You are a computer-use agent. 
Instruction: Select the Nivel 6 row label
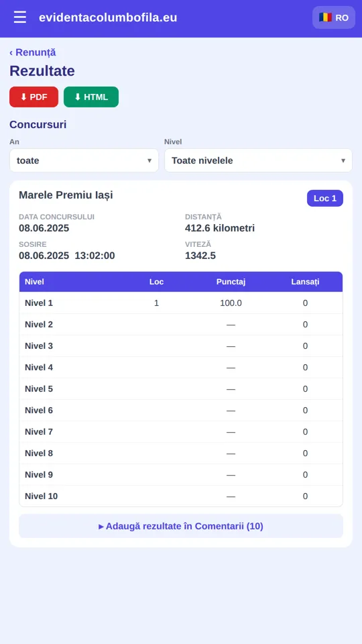39,411
